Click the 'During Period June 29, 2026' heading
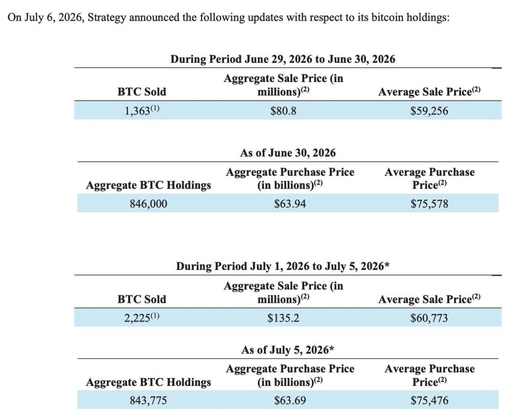 pyautogui.click(x=283, y=59)
